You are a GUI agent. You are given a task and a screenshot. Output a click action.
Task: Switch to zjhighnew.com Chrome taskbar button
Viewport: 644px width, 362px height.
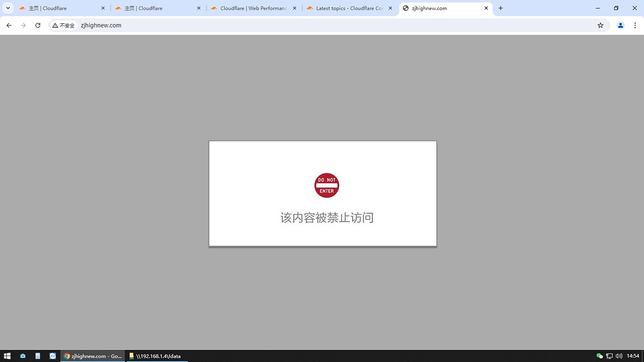click(93, 356)
